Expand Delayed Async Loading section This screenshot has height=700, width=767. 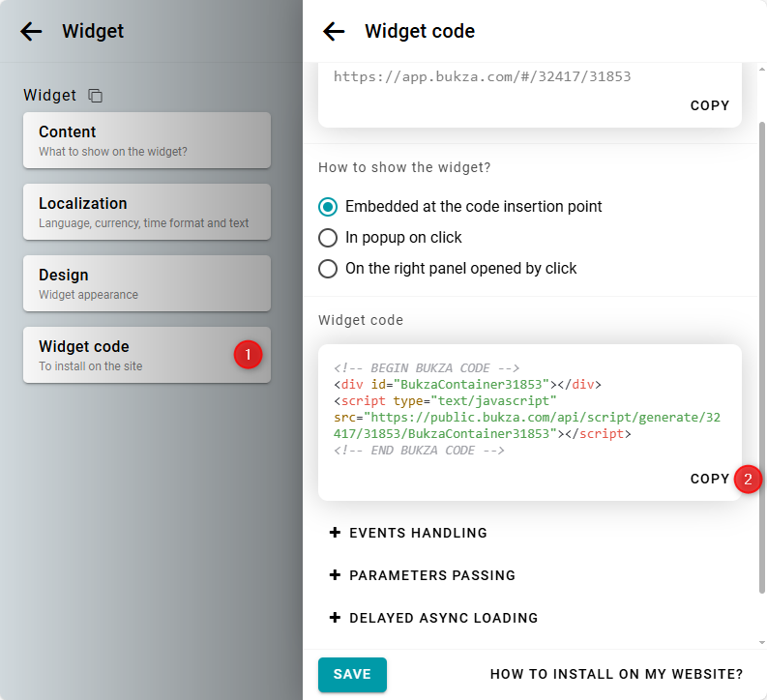(x=443, y=618)
